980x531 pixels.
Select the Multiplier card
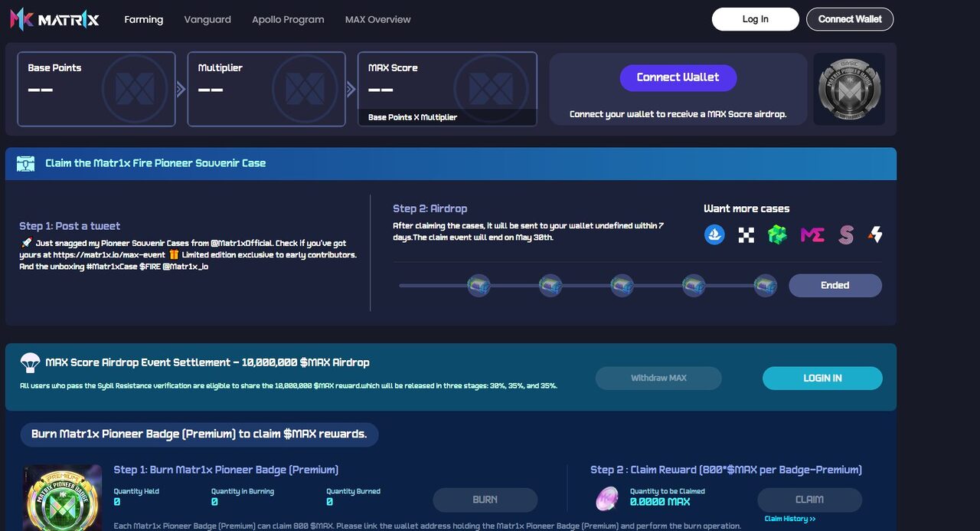pyautogui.click(x=266, y=89)
